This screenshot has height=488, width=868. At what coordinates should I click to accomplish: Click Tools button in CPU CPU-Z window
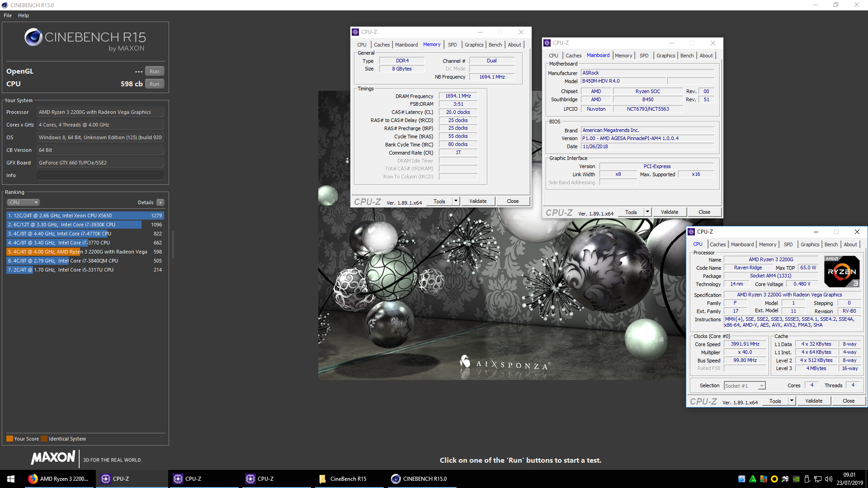[x=775, y=401]
